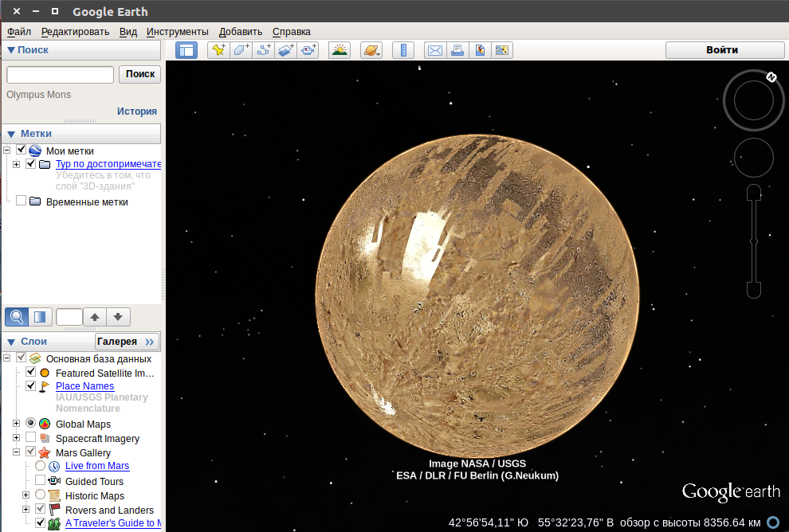The image size is (789, 532).
Task: Toggle the places panel opacity button
Action: (40, 317)
